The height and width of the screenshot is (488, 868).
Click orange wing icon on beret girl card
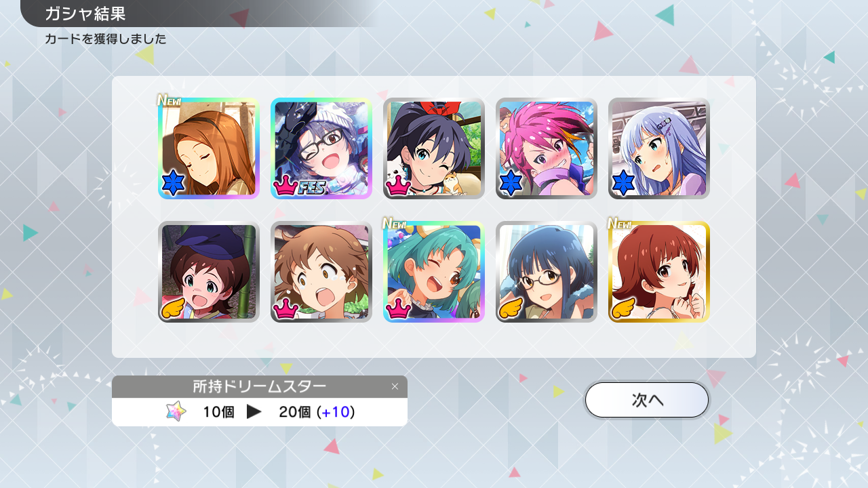click(174, 308)
